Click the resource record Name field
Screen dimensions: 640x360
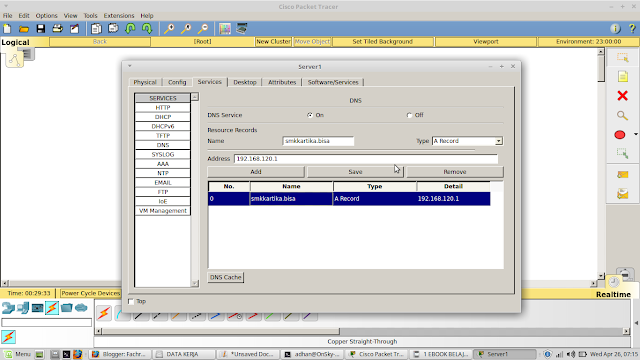(318, 141)
